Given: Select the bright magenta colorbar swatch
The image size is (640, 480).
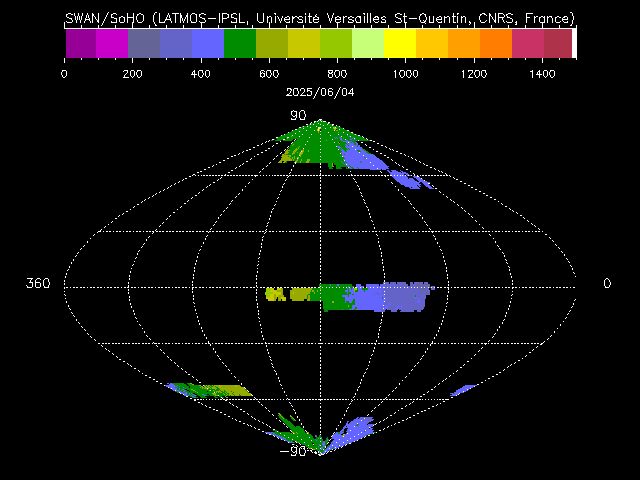Looking at the screenshot, I should click(112, 43).
